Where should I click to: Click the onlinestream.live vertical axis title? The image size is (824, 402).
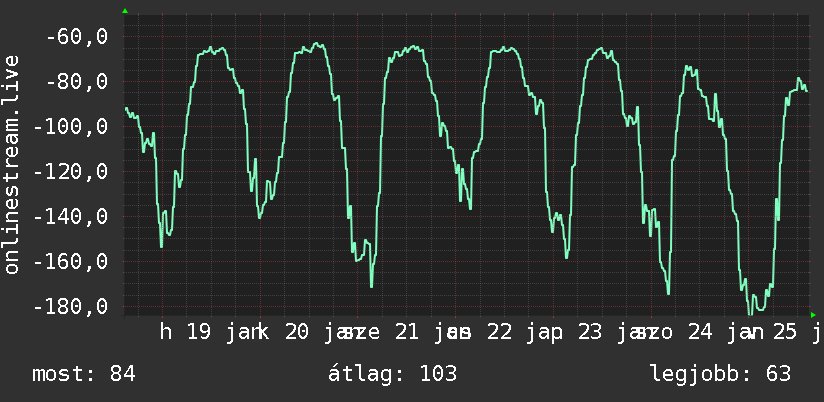click(12, 164)
